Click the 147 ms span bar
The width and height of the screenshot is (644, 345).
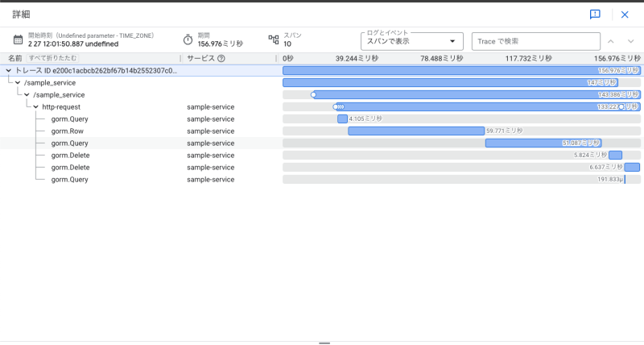[x=450, y=83]
